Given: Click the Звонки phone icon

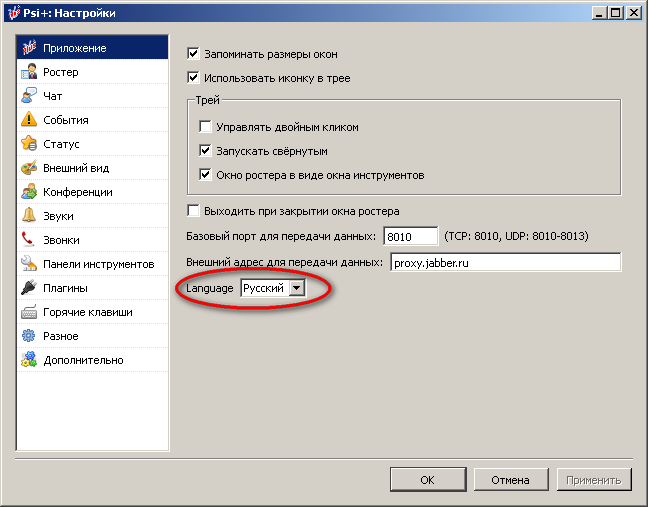Looking at the screenshot, I should click(x=30, y=240).
